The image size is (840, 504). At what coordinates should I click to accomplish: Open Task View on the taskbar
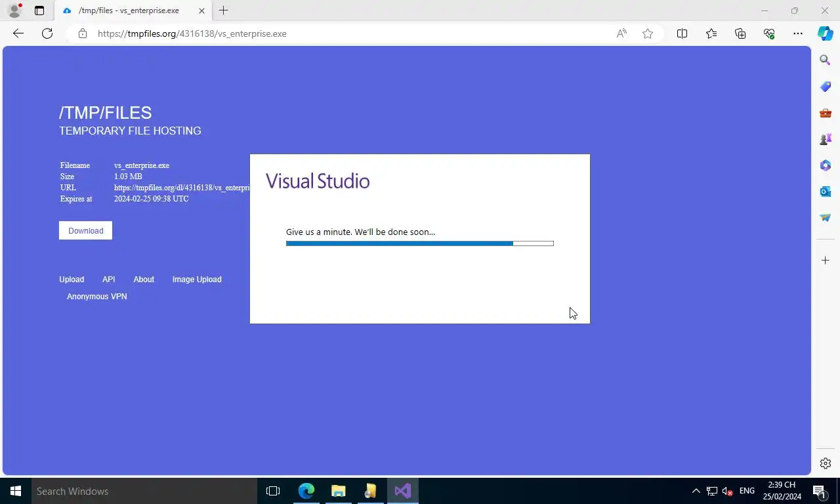[x=273, y=491]
